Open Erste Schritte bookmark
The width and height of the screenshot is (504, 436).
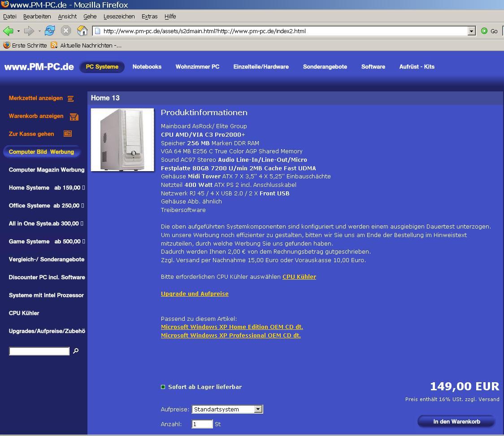pos(25,45)
